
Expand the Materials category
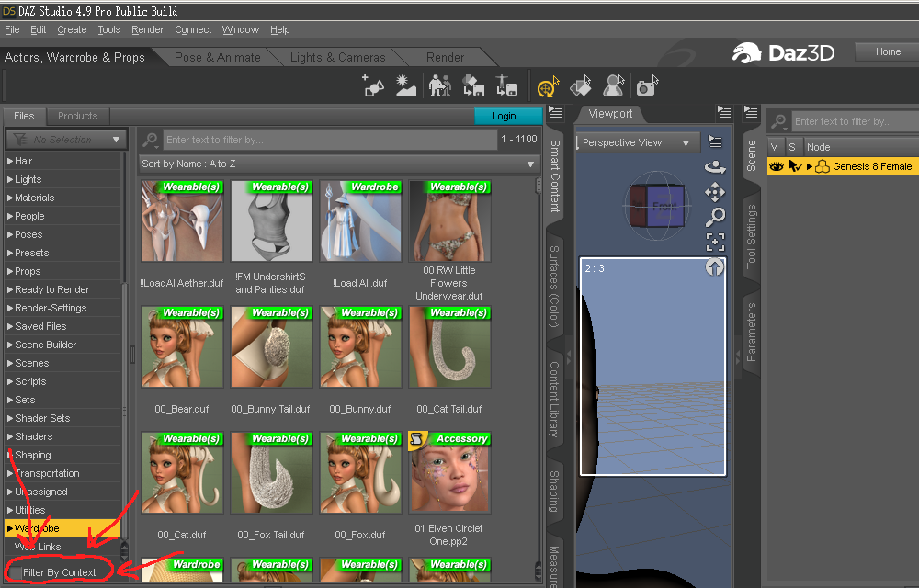click(x=10, y=198)
